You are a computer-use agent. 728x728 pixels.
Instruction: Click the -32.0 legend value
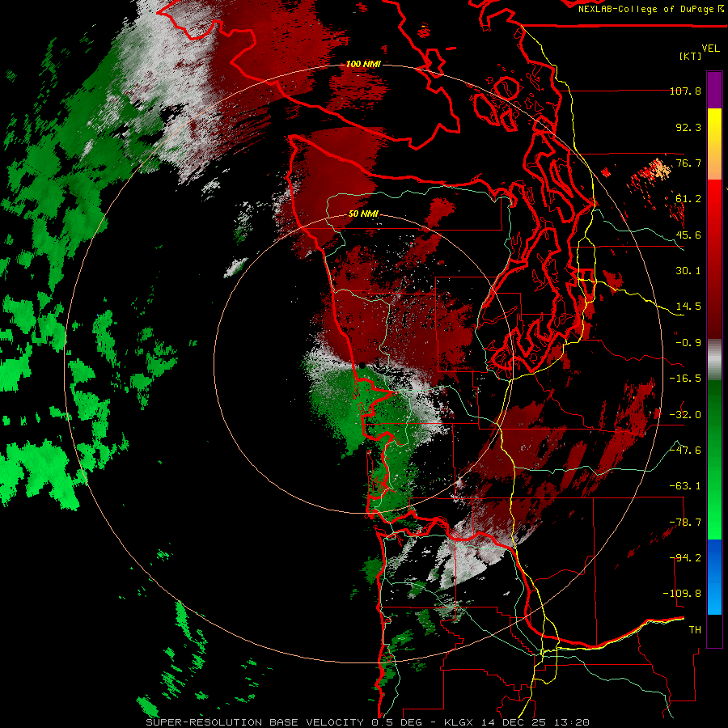point(685,415)
